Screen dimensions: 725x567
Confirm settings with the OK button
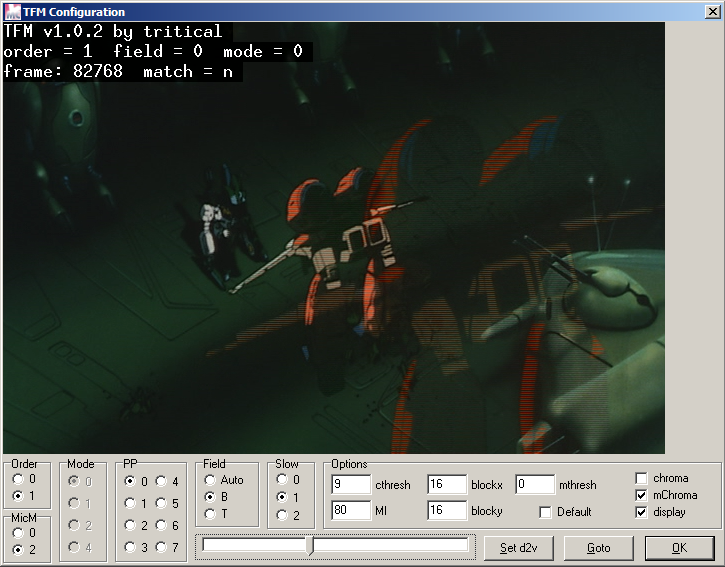(680, 548)
